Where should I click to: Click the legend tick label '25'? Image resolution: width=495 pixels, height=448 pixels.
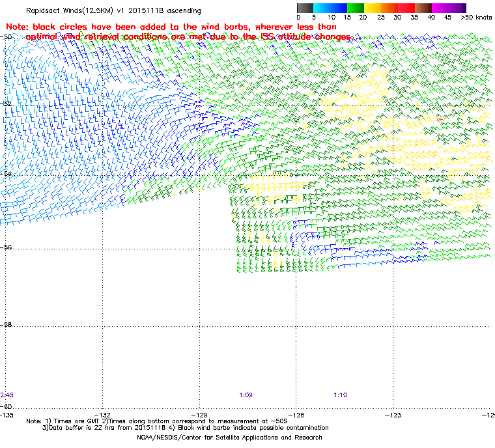tap(381, 18)
